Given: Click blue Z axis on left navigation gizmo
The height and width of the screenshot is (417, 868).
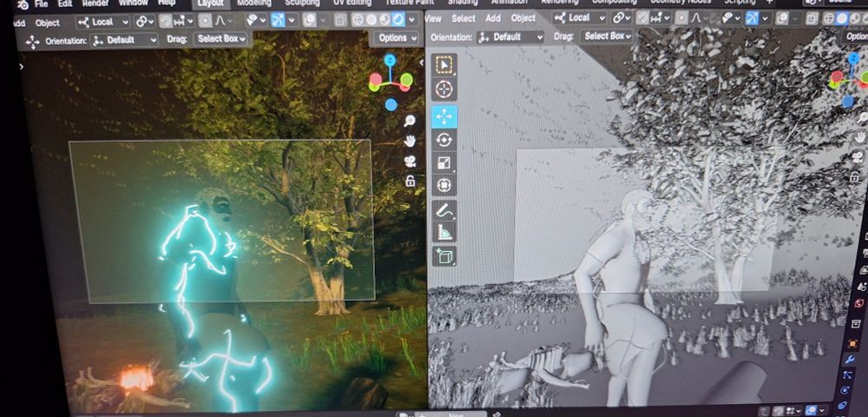Looking at the screenshot, I should (x=391, y=60).
